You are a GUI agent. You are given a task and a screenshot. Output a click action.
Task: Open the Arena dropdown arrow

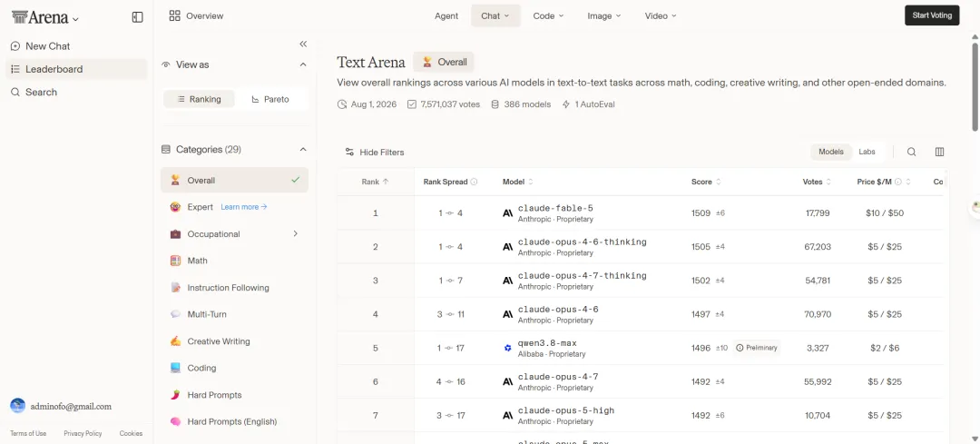pos(75,19)
